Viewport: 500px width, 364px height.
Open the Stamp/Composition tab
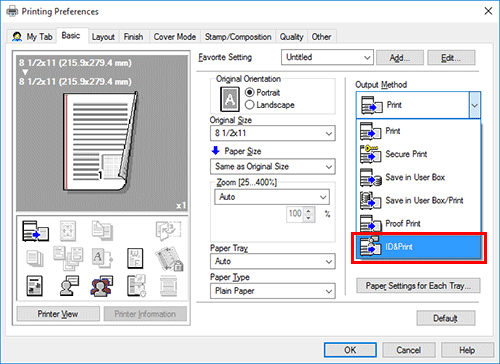[238, 37]
